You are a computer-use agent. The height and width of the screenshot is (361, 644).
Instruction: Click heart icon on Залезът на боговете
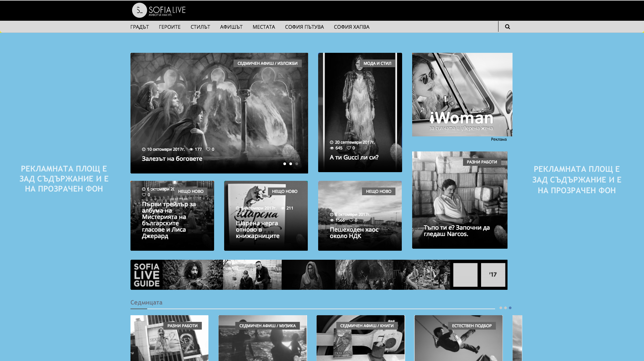tap(208, 149)
